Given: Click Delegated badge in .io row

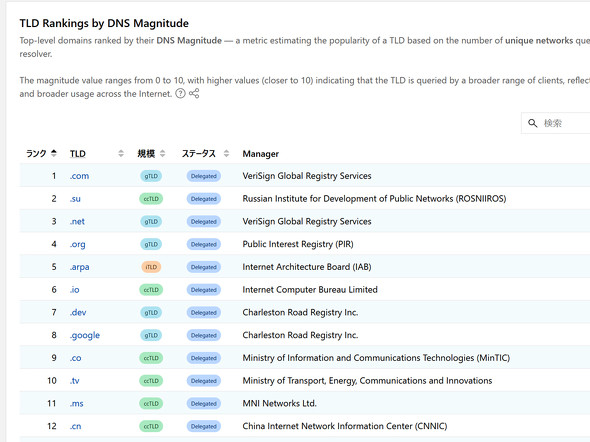Looking at the screenshot, I should [204, 290].
